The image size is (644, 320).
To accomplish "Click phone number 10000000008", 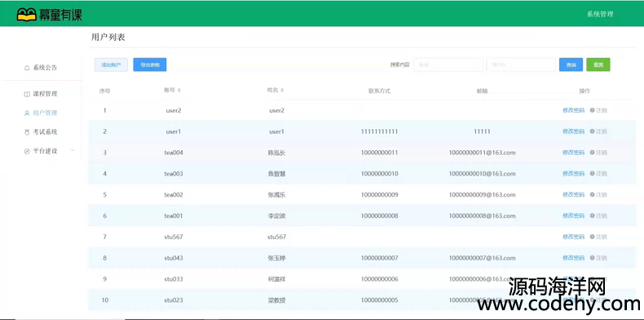I will click(380, 216).
